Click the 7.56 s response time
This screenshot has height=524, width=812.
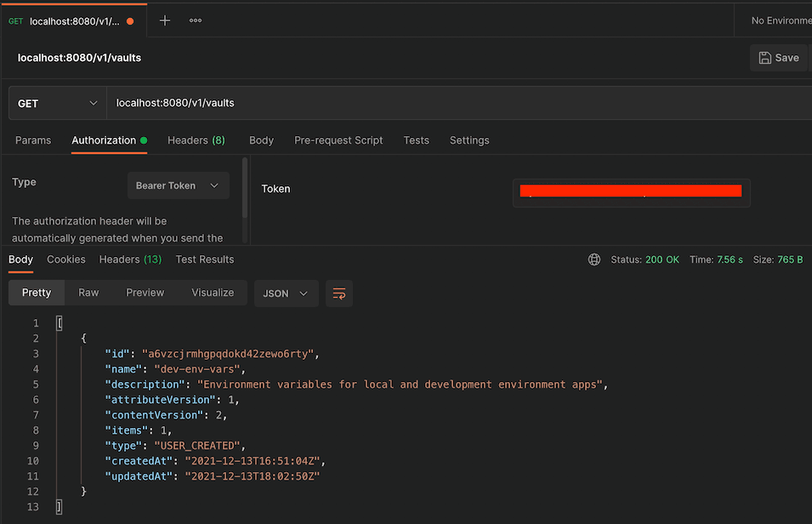pos(730,259)
